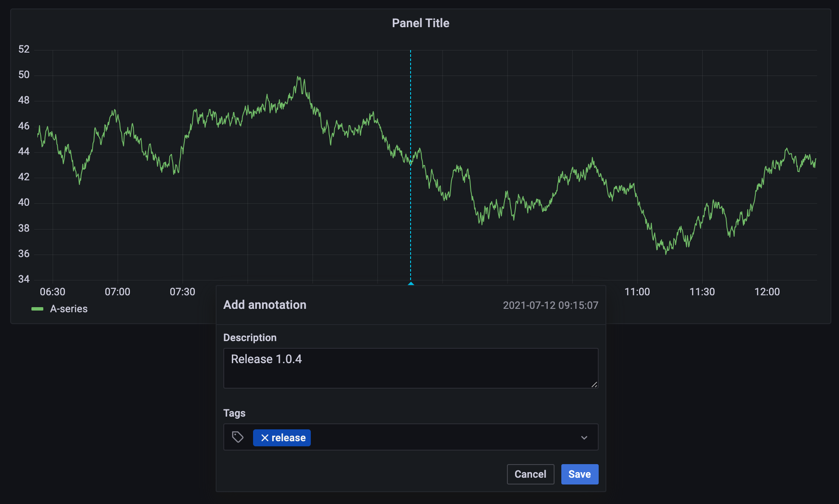This screenshot has height=504, width=839.
Task: Cancel the annotation dialog
Action: point(530,474)
